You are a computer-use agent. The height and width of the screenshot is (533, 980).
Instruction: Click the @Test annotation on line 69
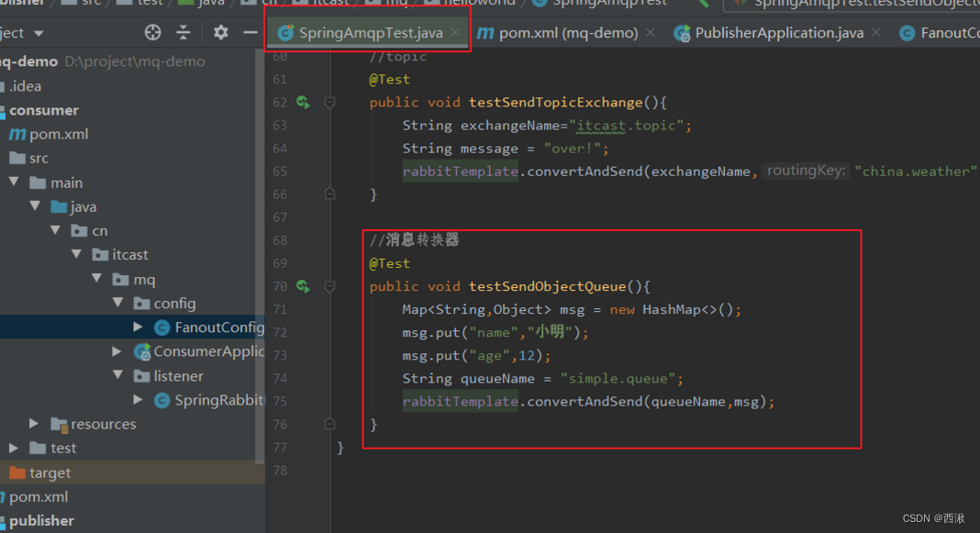pos(389,263)
